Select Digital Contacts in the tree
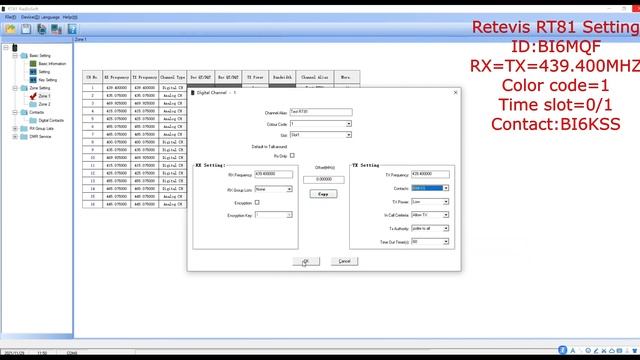This screenshot has height=360, width=640. (51, 120)
